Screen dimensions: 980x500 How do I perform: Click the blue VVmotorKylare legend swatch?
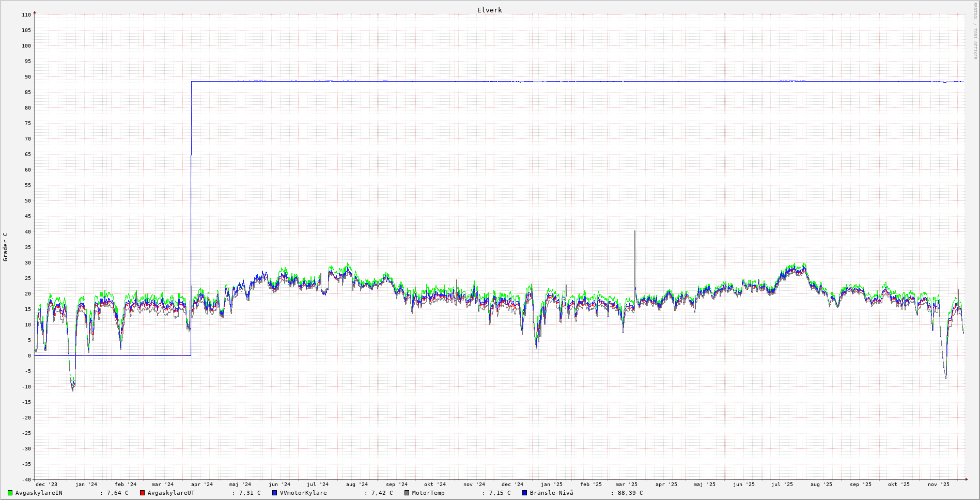click(x=274, y=493)
